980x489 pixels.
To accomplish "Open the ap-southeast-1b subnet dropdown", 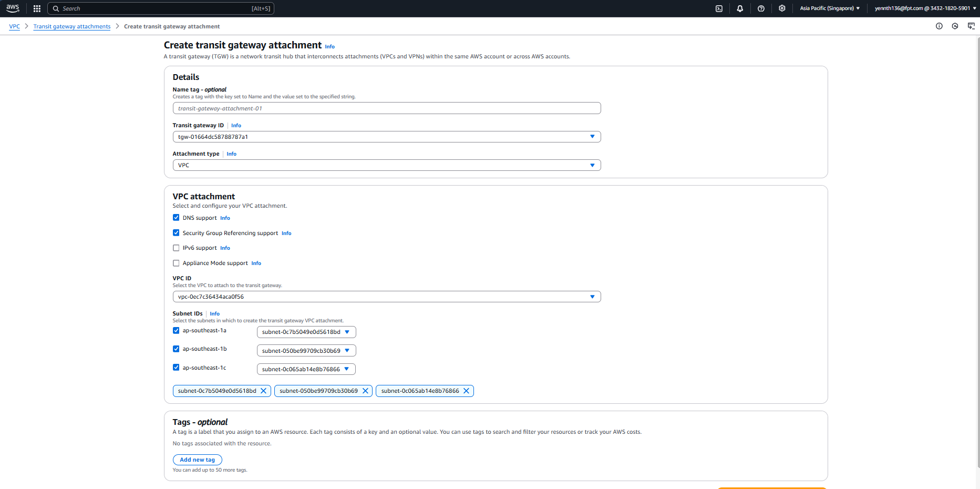I will (x=306, y=351).
